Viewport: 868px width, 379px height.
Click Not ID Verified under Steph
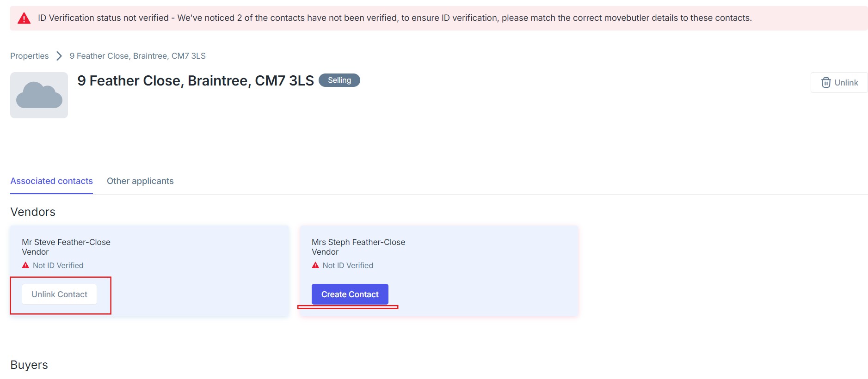pos(348,266)
